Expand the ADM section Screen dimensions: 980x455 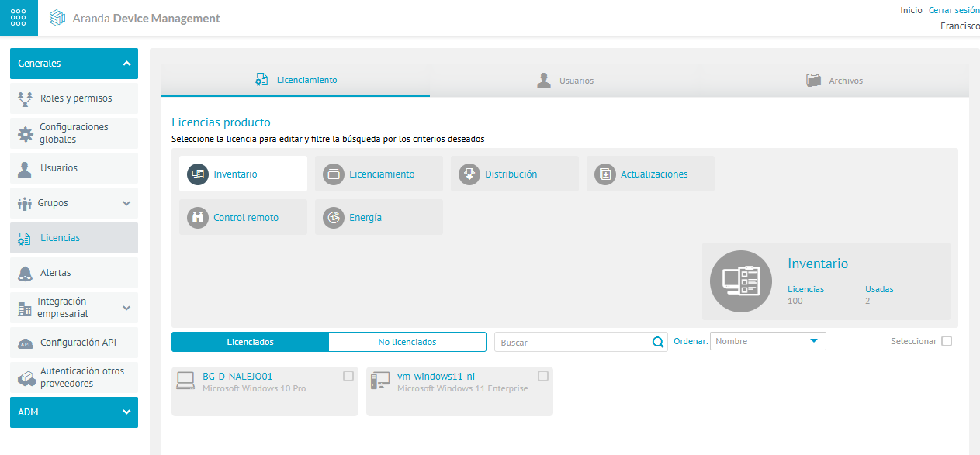point(74,412)
